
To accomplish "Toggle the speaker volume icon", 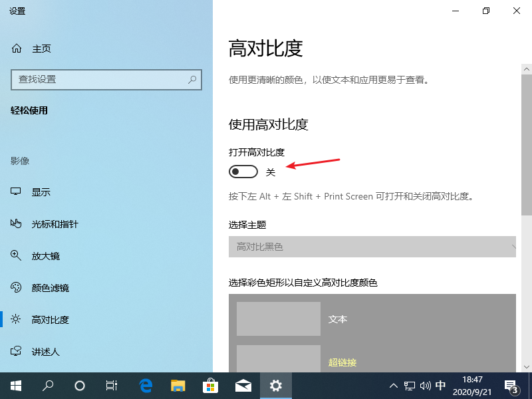I will [x=424, y=384].
